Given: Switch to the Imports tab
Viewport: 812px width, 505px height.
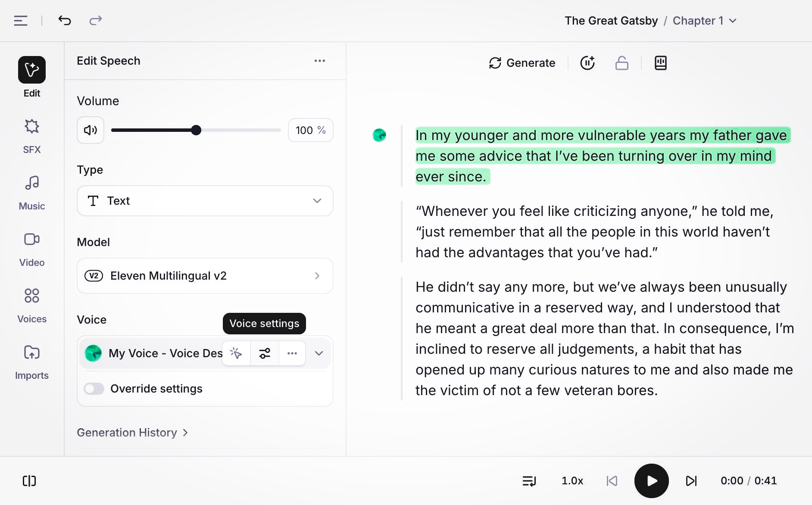Looking at the screenshot, I should (x=32, y=362).
